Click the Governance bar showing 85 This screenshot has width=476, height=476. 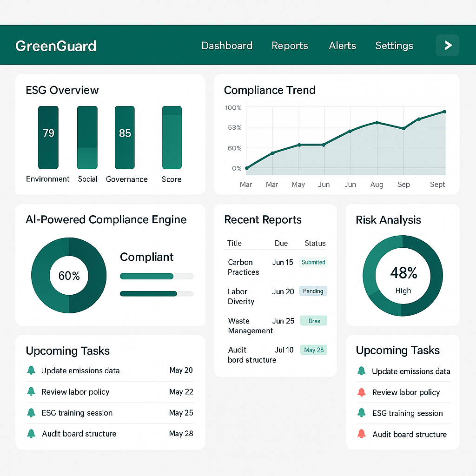coord(125,137)
